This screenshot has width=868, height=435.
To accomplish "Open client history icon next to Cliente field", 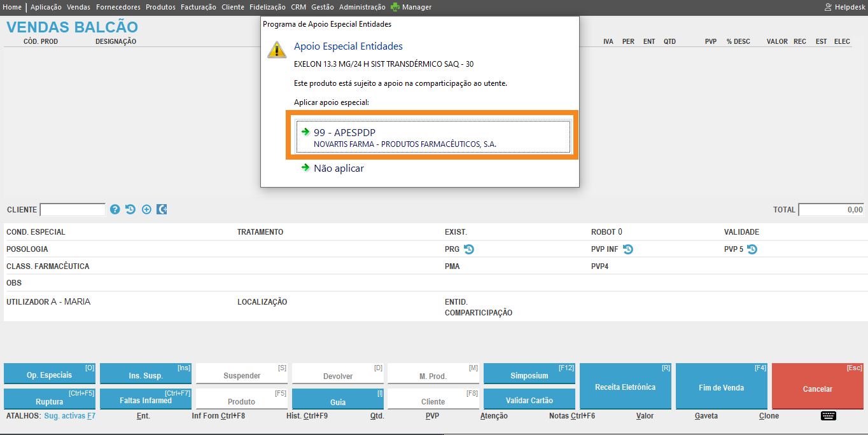I will point(130,209).
